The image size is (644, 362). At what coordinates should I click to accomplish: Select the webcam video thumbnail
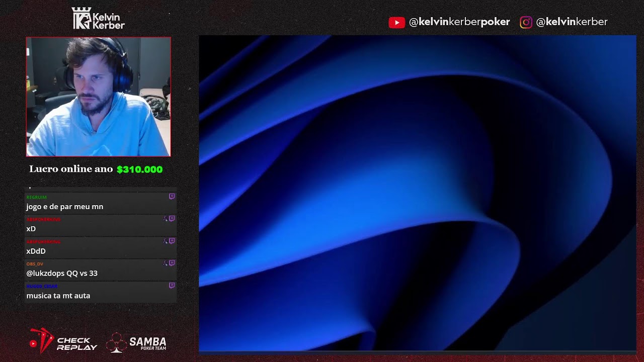pos(99,97)
